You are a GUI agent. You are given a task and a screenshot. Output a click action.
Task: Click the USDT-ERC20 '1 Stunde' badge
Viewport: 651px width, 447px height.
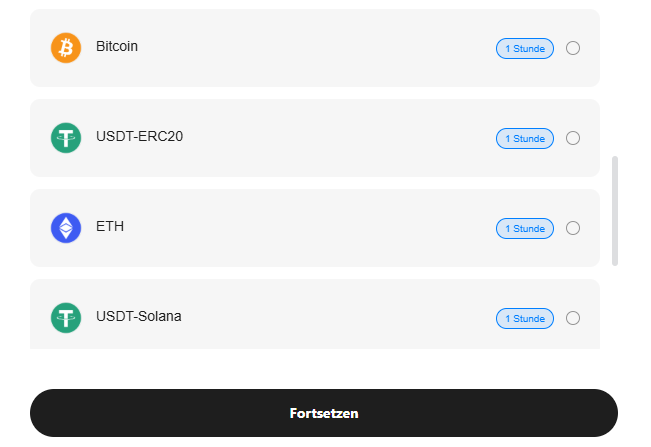point(525,138)
